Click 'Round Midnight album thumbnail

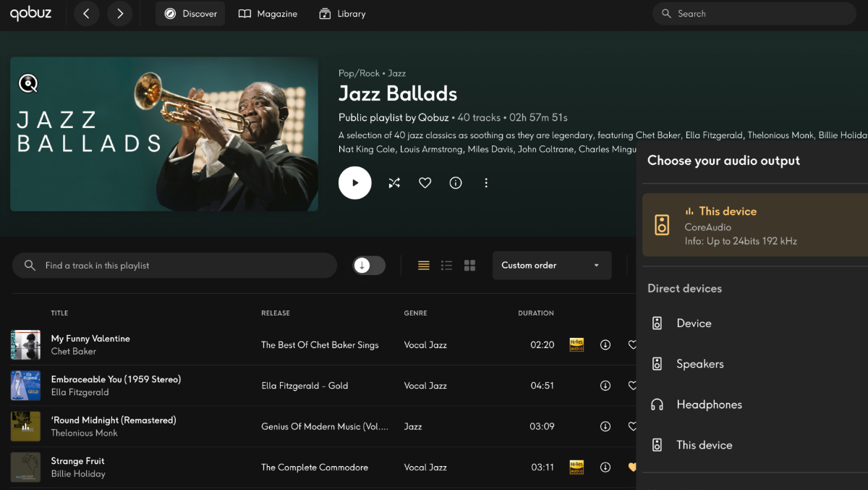[25, 426]
